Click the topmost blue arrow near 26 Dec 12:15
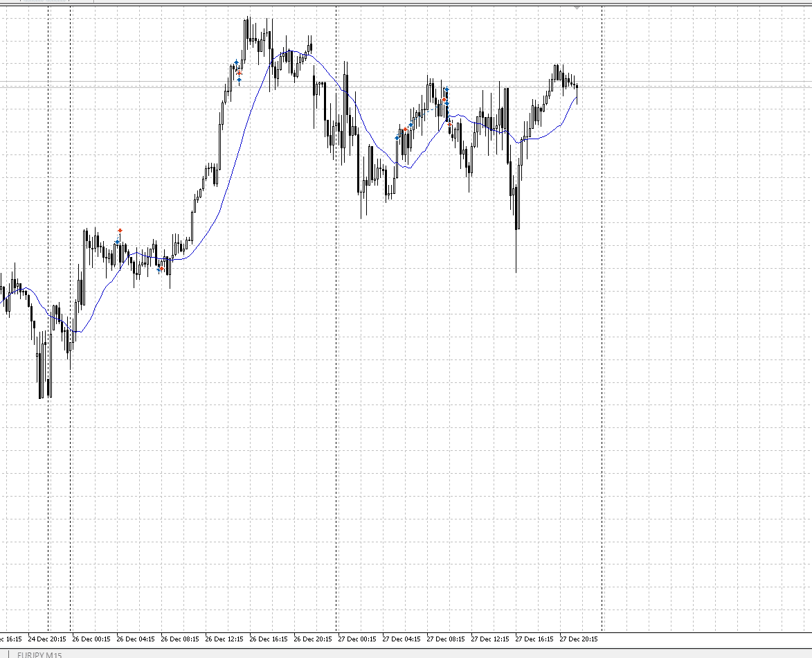This screenshot has width=812, height=658. (x=236, y=63)
